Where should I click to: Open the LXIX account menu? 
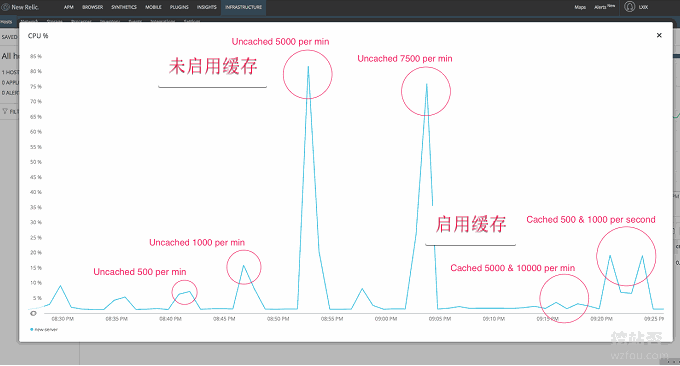point(643,7)
